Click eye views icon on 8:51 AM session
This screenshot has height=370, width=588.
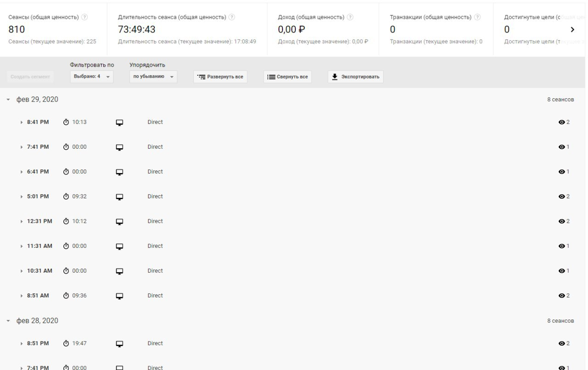(x=561, y=296)
